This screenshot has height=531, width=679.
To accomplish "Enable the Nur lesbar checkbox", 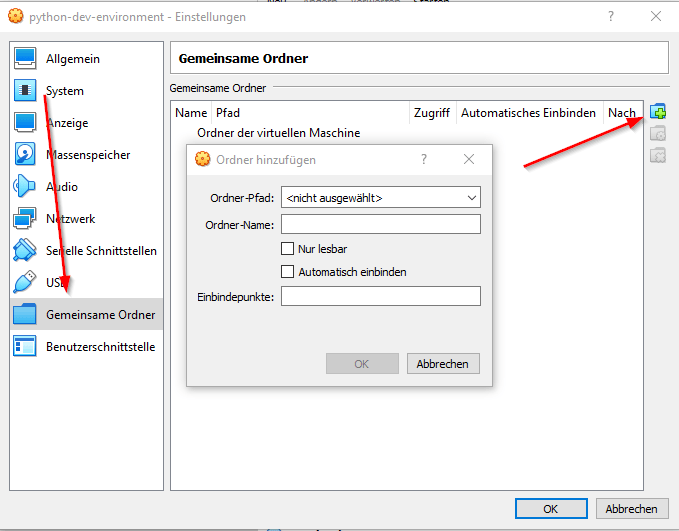I will pyautogui.click(x=287, y=249).
